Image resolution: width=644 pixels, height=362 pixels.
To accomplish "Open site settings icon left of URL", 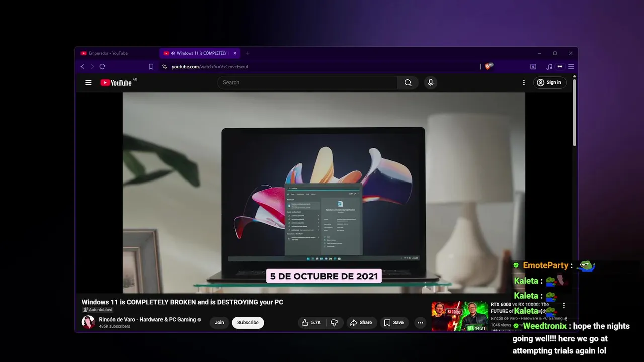I will [x=164, y=66].
